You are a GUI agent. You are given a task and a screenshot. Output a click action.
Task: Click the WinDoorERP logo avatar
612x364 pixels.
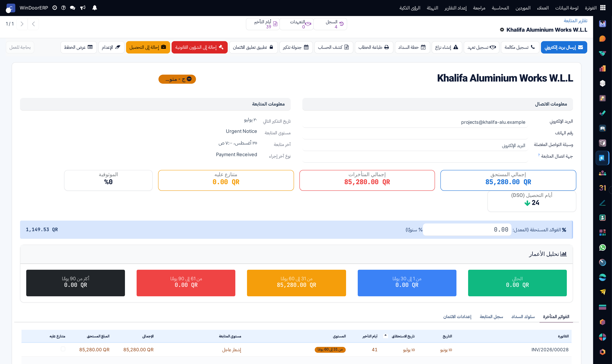coord(10,8)
